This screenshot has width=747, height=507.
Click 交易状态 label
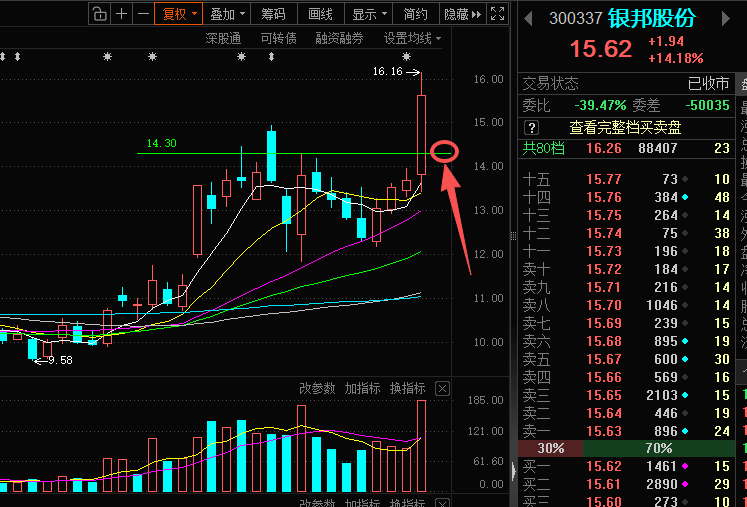[x=551, y=84]
